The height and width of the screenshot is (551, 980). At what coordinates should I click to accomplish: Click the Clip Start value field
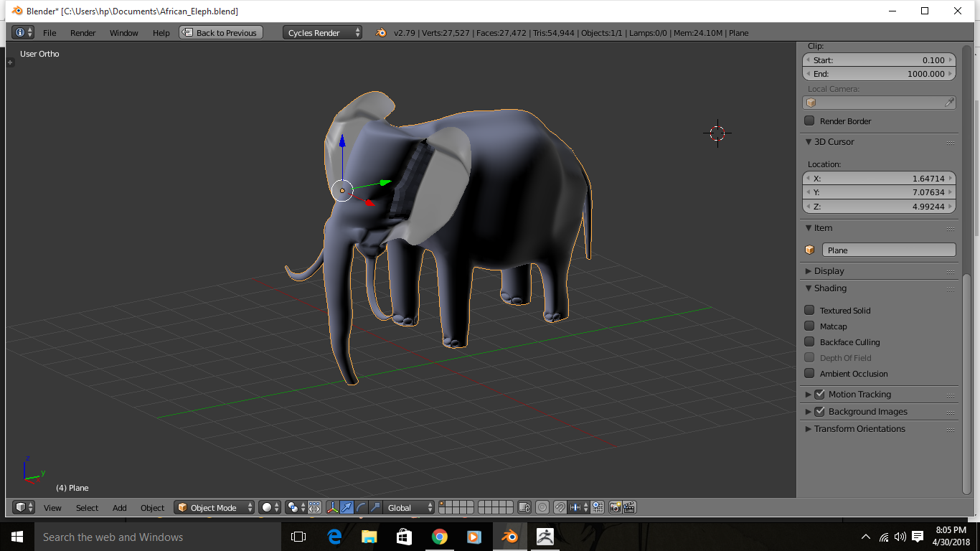(879, 60)
